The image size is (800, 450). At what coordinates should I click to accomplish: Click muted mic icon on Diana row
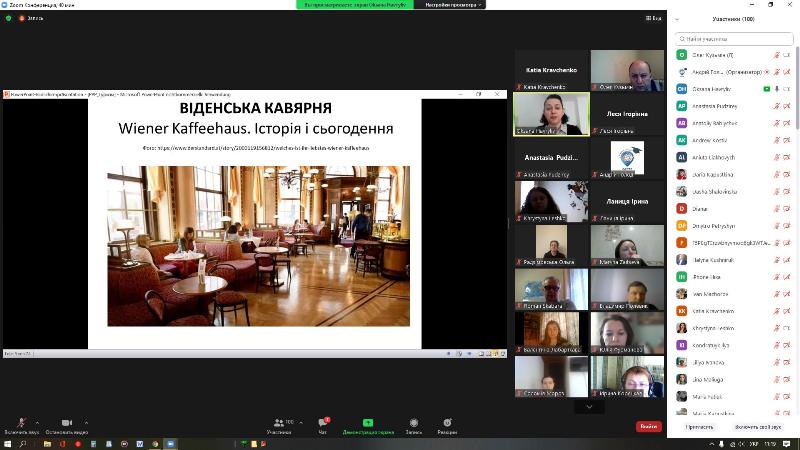777,209
